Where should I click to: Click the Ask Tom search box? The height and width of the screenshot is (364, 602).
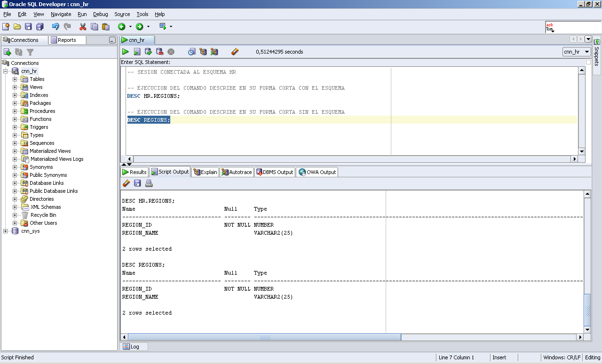[x=573, y=27]
